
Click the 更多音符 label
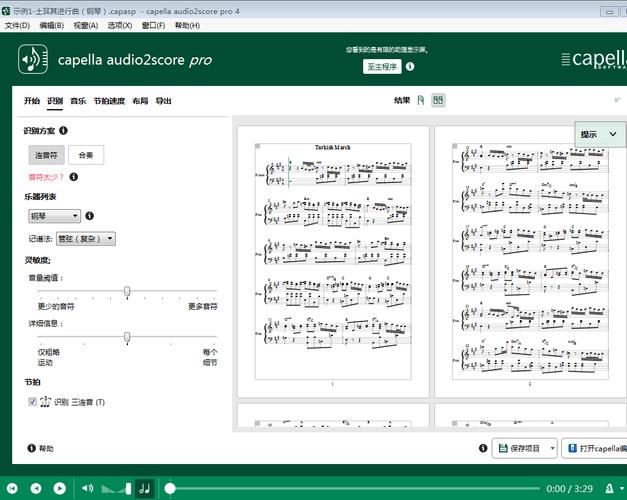(x=203, y=306)
